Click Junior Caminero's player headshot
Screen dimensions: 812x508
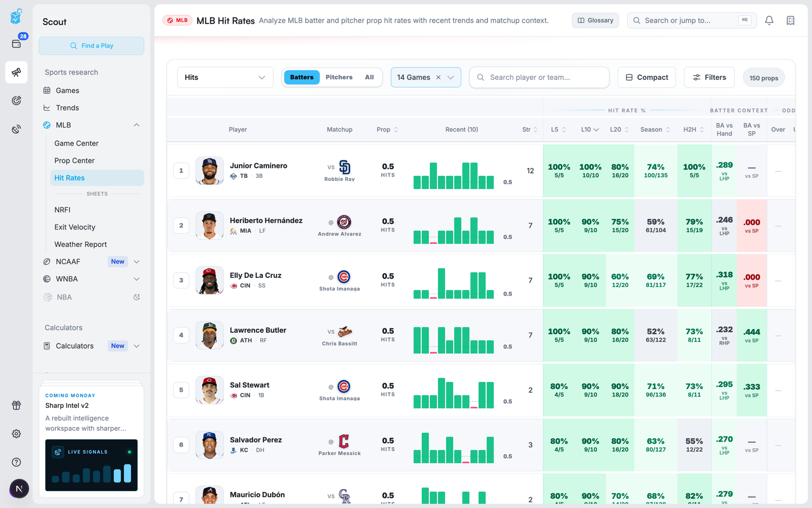(210, 171)
